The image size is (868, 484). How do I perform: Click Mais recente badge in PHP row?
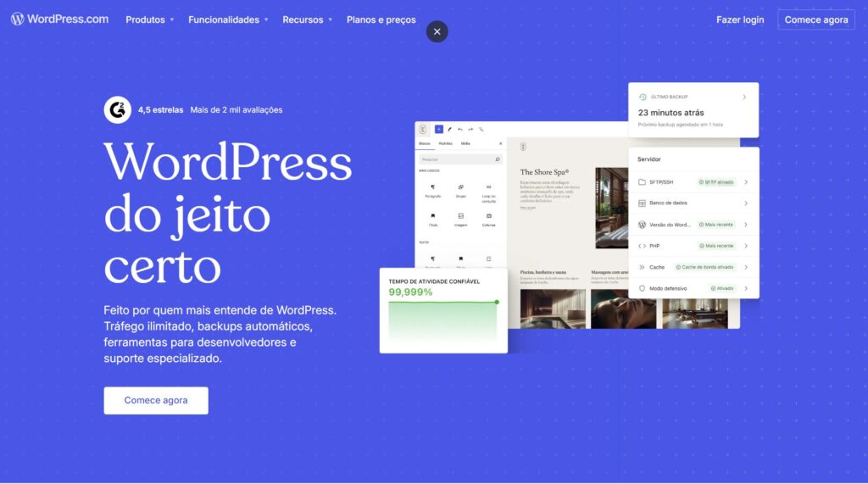(716, 246)
